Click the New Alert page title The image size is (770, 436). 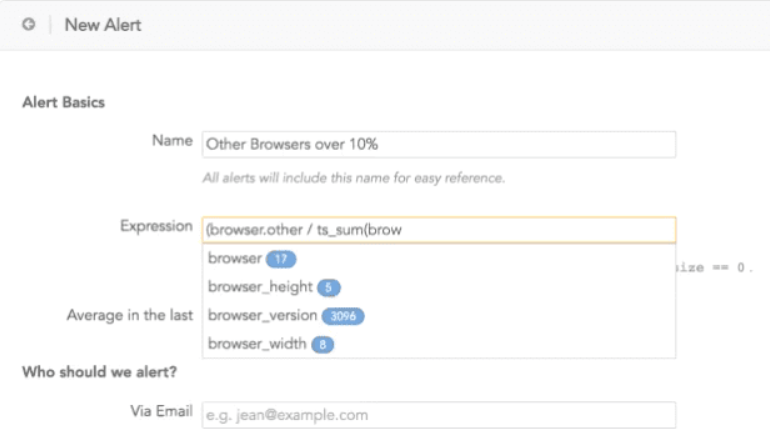point(103,25)
